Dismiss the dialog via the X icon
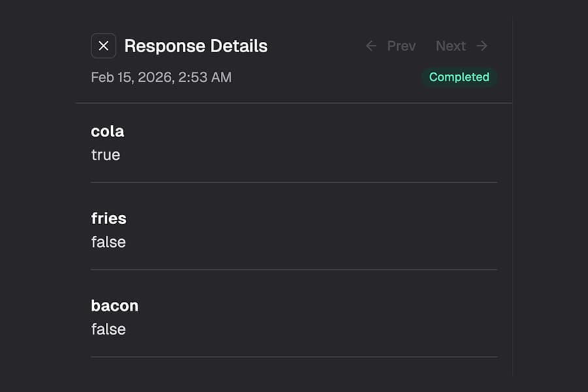The width and height of the screenshot is (588, 392). 103,46
